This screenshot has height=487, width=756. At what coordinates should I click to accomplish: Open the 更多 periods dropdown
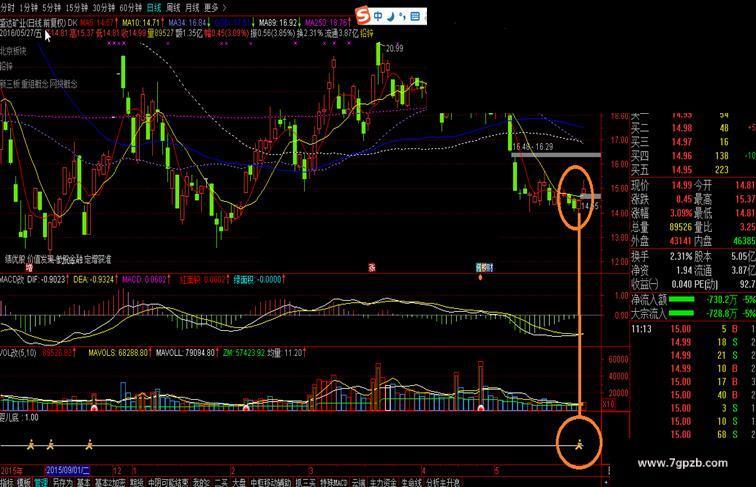tap(211, 8)
